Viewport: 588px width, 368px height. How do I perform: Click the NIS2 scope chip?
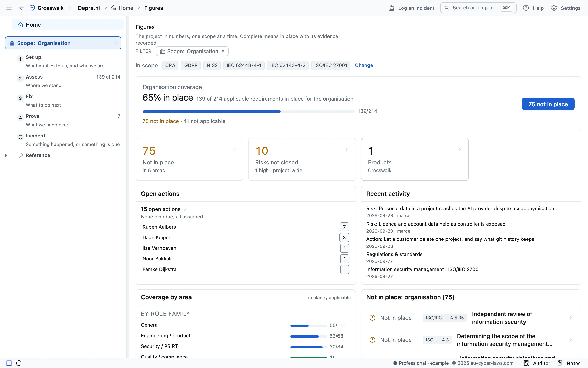tap(212, 65)
